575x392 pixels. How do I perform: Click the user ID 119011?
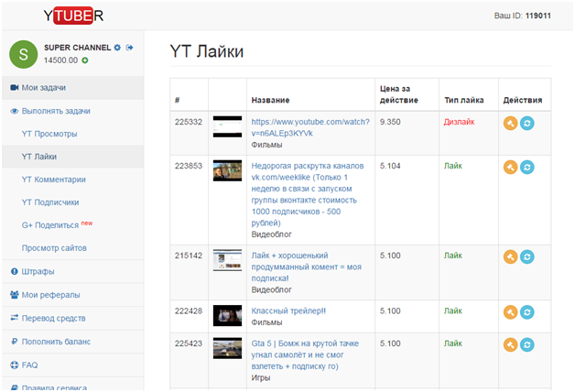(x=538, y=16)
